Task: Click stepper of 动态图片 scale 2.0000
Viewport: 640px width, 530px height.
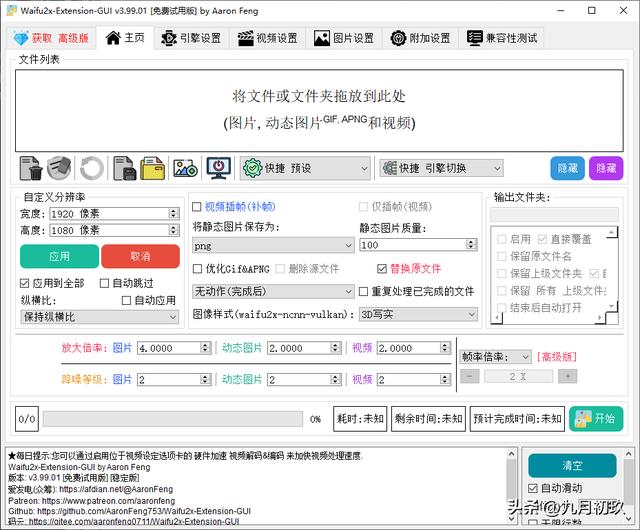Action: [336, 348]
